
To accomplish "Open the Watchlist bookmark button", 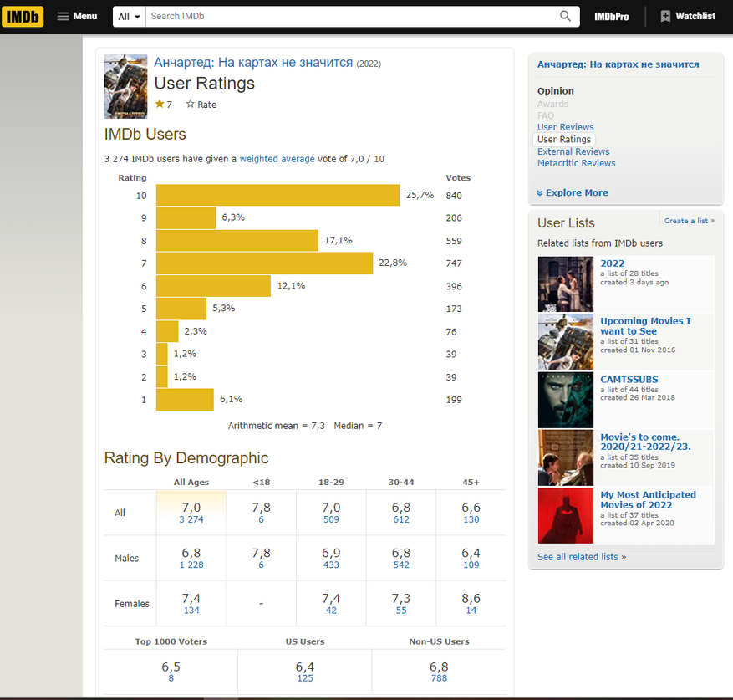I will 688,17.
